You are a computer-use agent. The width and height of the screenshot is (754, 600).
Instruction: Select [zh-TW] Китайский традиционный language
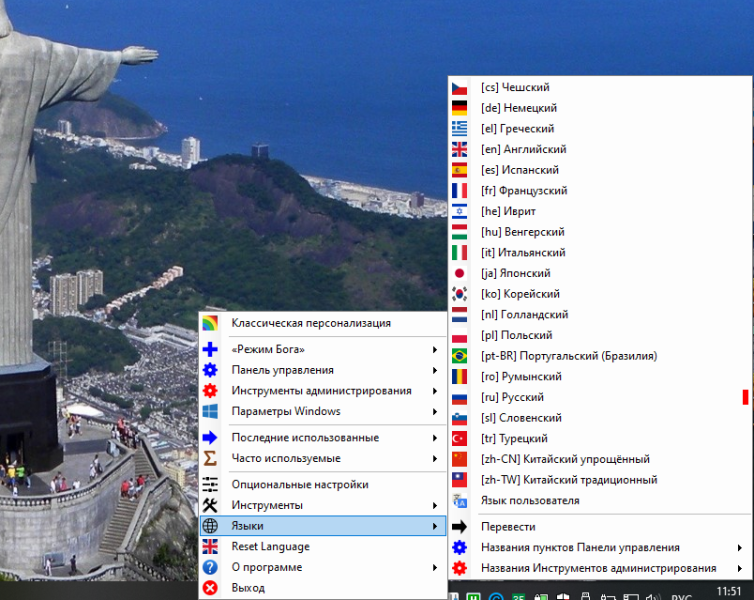click(x=600, y=480)
